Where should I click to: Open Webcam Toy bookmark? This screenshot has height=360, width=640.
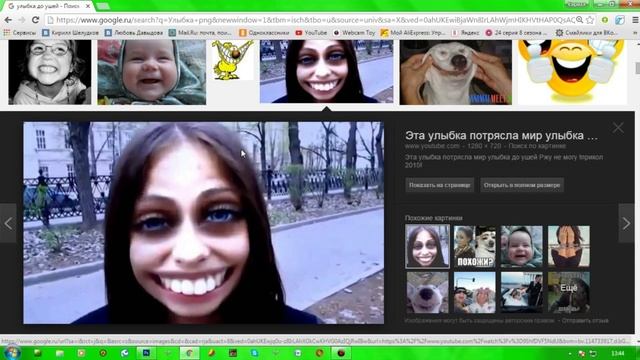click(x=354, y=32)
